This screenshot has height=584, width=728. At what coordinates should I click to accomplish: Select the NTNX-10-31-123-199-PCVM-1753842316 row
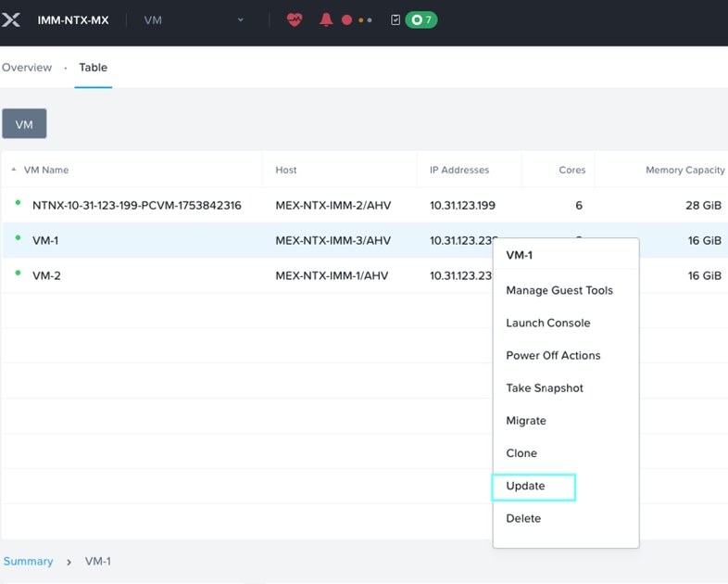[x=364, y=205]
